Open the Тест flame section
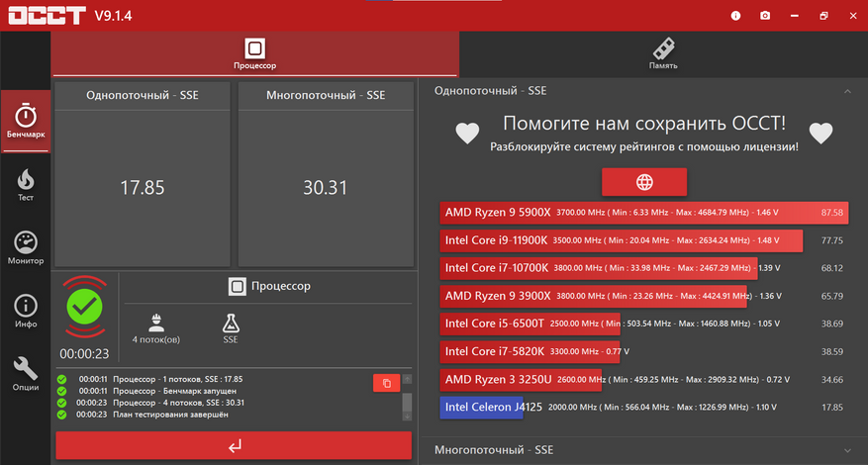 (x=26, y=185)
